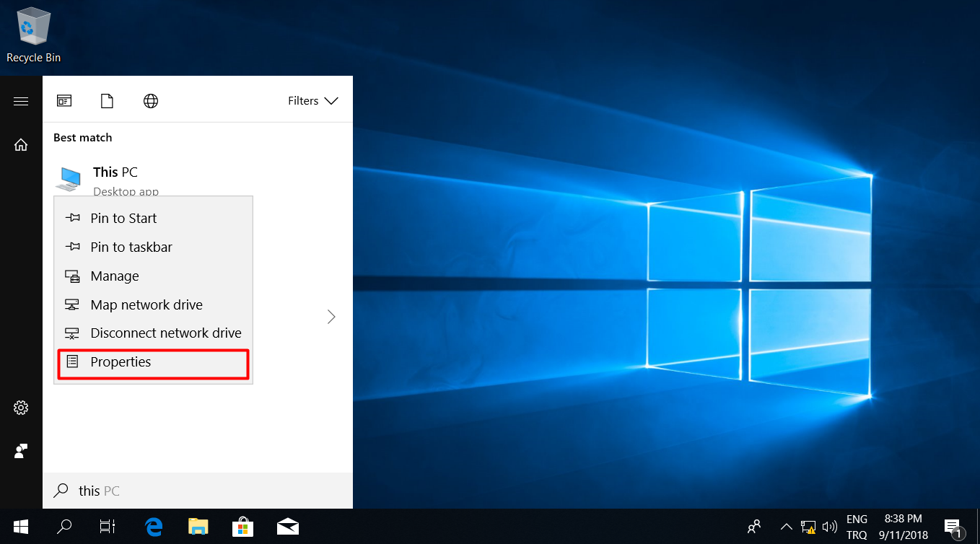Switch ENG TRQ input language
The height and width of the screenshot is (544, 980).
coord(857,527)
